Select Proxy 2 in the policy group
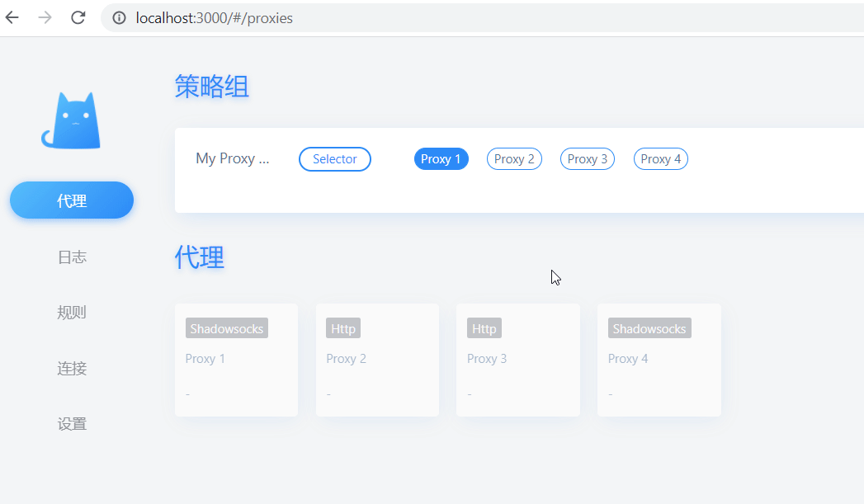The image size is (864, 504). point(514,158)
